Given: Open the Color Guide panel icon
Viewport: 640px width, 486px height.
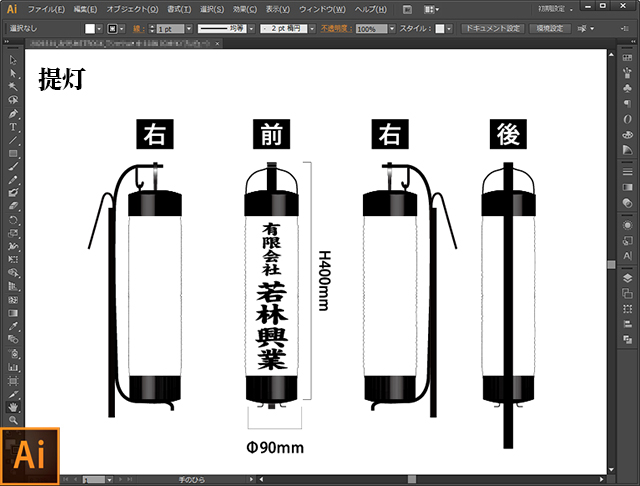Looking at the screenshot, I should (x=627, y=150).
